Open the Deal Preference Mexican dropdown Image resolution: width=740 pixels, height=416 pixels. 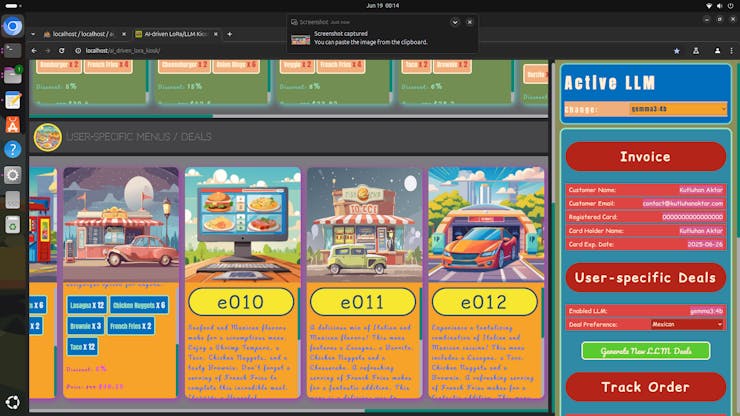pyautogui.click(x=687, y=324)
